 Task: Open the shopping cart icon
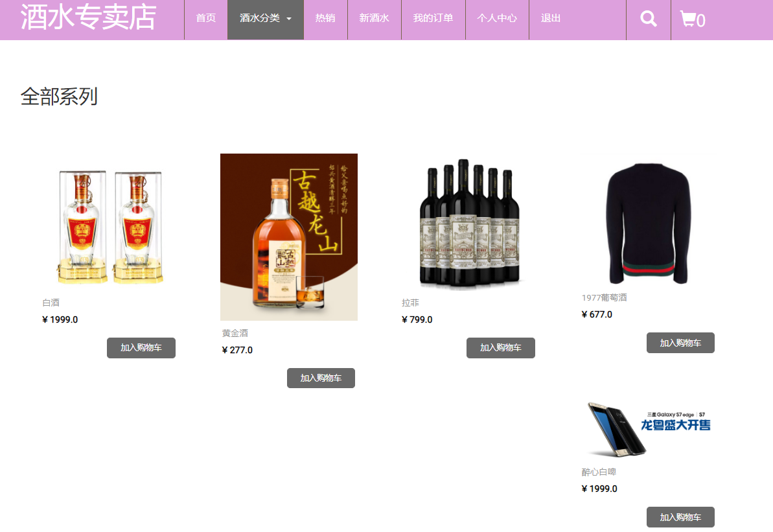[693, 19]
